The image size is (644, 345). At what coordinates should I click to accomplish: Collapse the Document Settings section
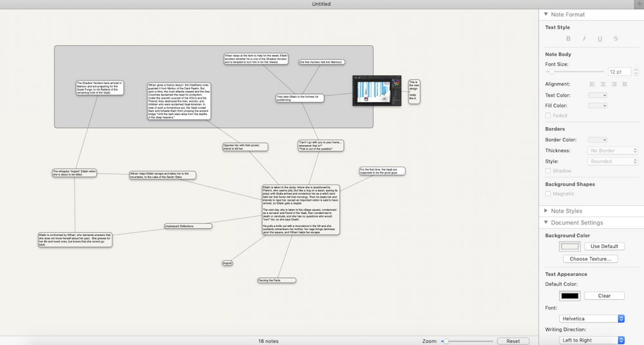[x=547, y=223]
